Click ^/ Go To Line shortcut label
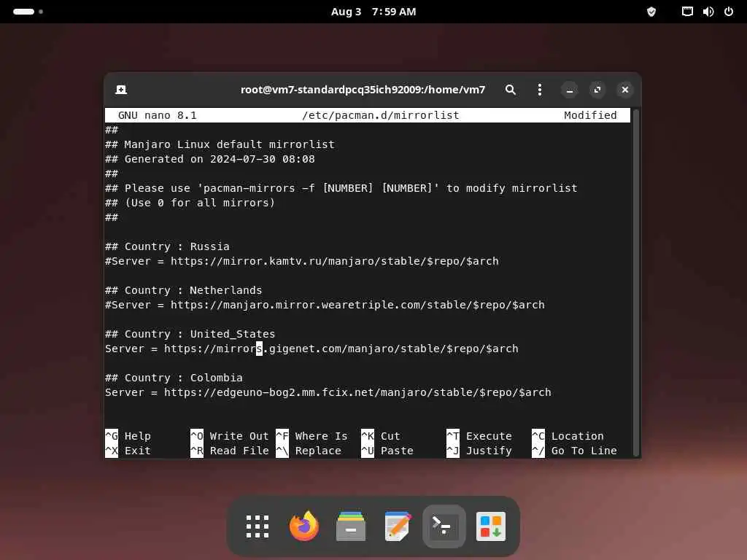Viewport: 747px width, 560px height. pyautogui.click(x=575, y=451)
